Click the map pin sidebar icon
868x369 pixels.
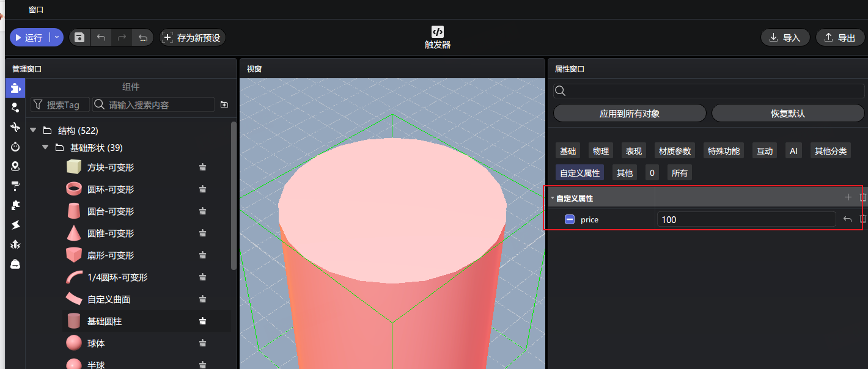coord(15,166)
